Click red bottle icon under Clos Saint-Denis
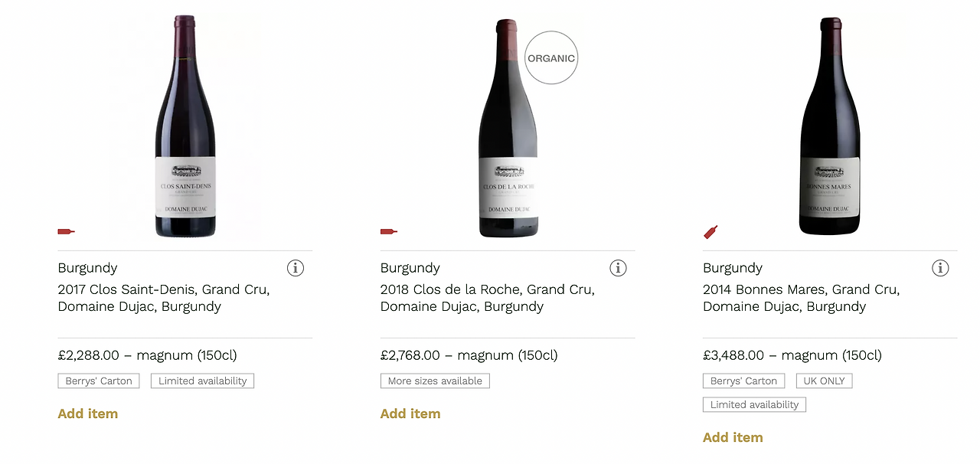This screenshot has height=464, width=980. click(67, 231)
